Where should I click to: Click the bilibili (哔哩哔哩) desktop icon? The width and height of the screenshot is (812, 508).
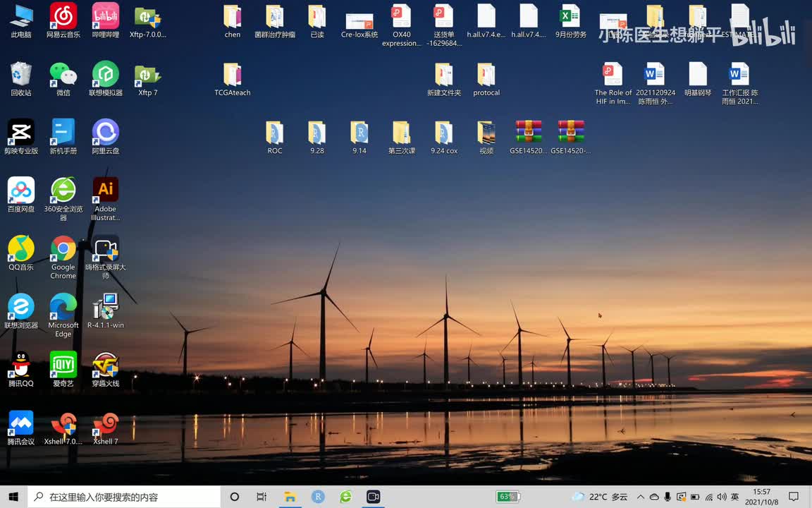(106, 17)
